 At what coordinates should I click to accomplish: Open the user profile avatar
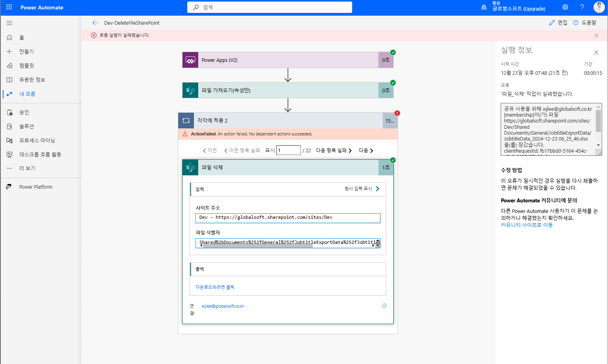(599, 7)
